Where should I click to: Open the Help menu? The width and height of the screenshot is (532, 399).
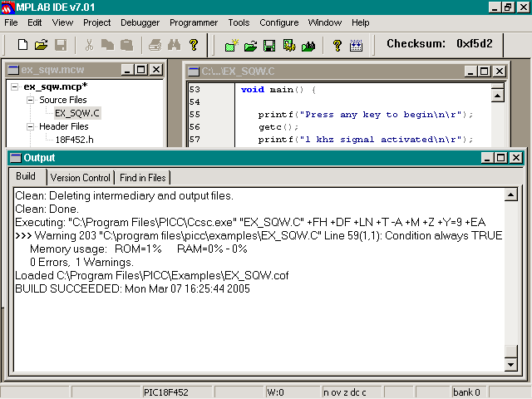click(360, 22)
